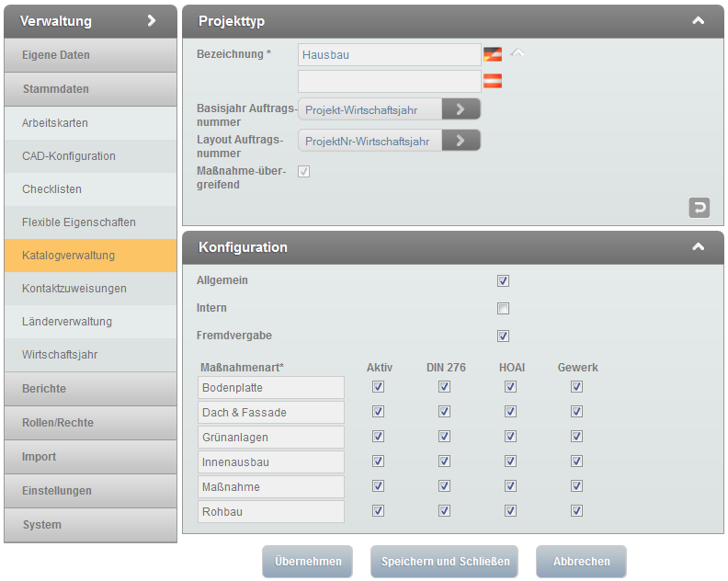Click the German flag icon beside Hausbau

point(493,54)
